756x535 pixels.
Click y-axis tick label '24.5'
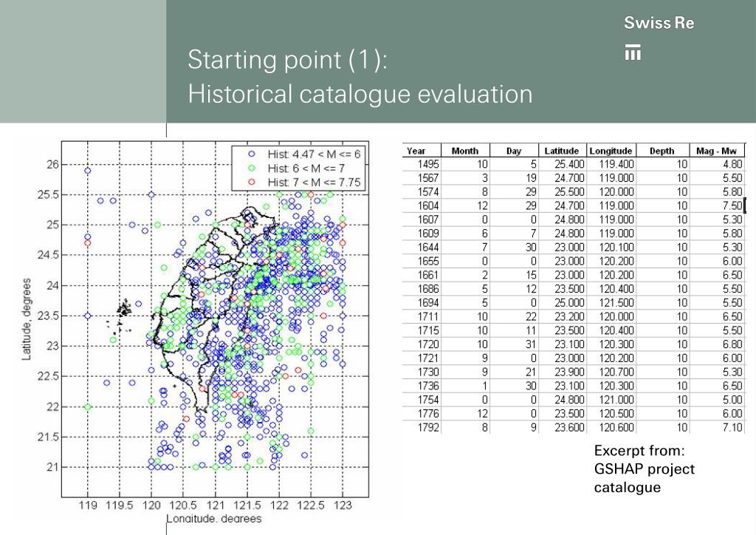click(48, 255)
